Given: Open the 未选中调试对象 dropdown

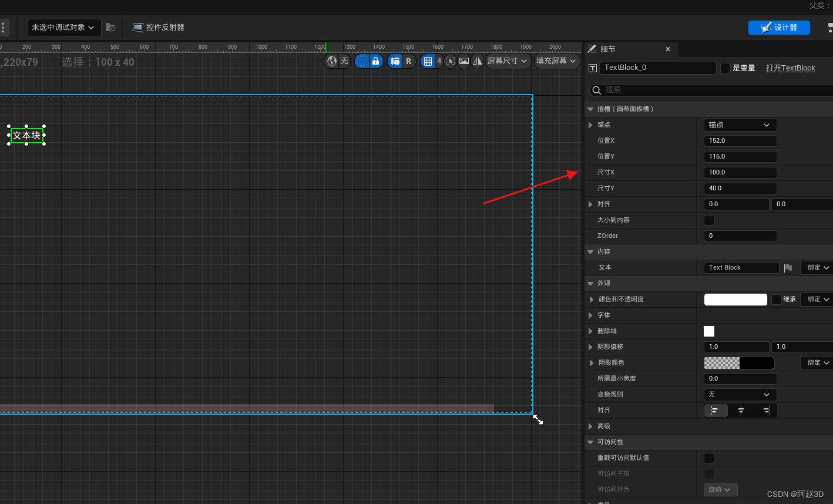Looking at the screenshot, I should [63, 27].
